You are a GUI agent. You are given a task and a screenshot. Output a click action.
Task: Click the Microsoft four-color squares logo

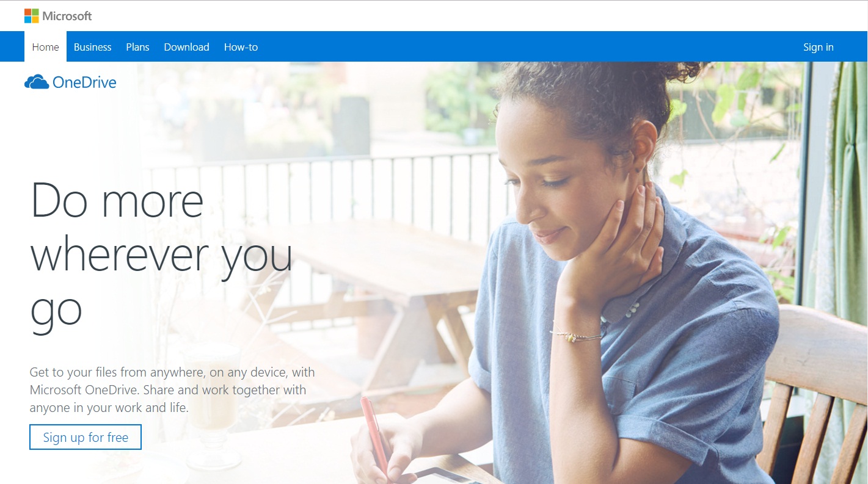point(32,16)
